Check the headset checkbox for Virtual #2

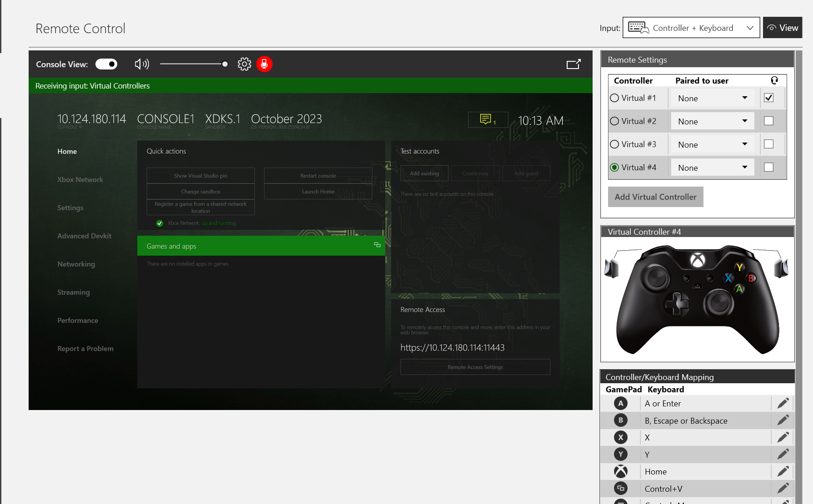[x=768, y=121]
